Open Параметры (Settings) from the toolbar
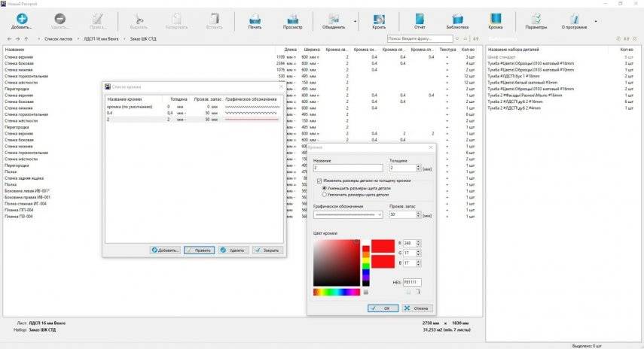The height and width of the screenshot is (349, 644). click(x=536, y=19)
